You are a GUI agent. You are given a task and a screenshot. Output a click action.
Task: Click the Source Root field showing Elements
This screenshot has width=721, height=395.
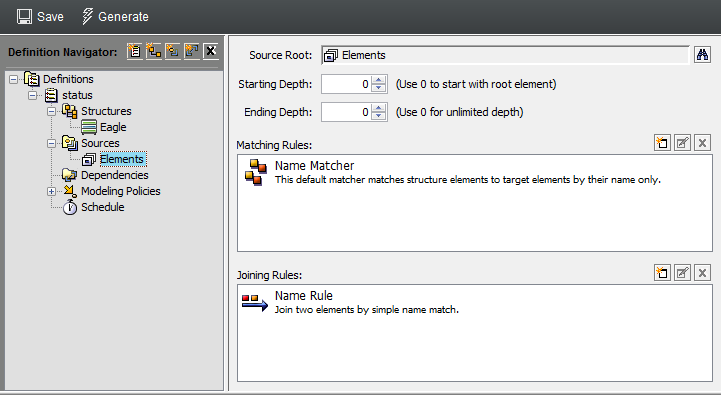[505, 55]
